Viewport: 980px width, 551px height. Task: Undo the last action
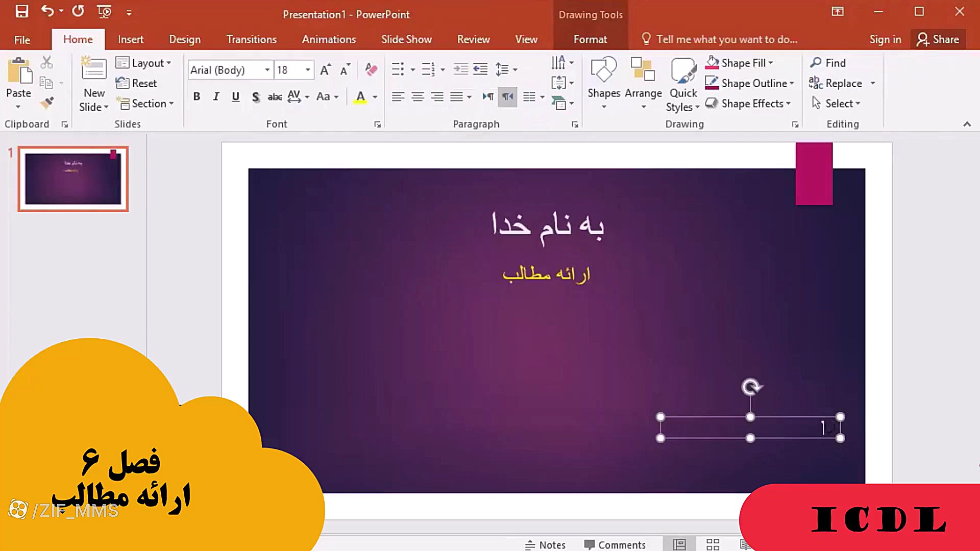click(x=47, y=11)
